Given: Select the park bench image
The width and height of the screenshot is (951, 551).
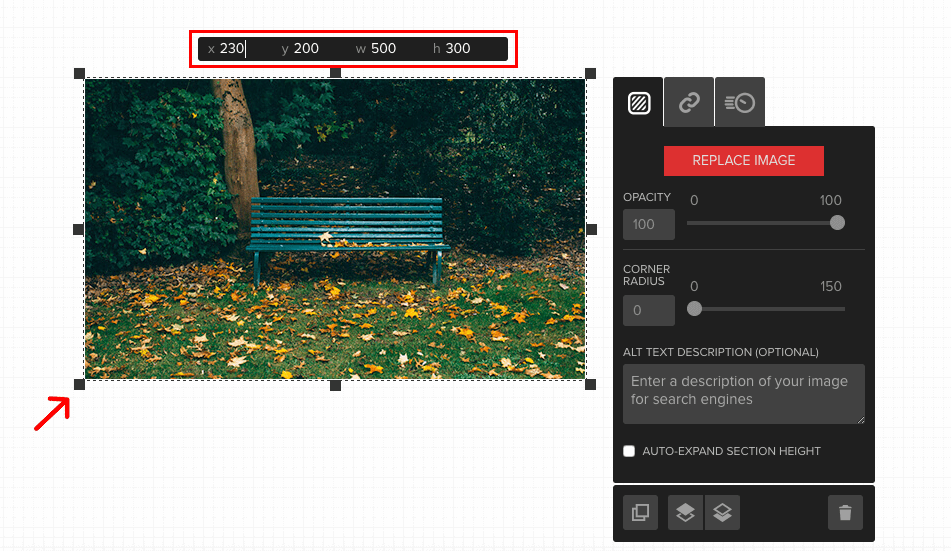Looking at the screenshot, I should pos(334,229).
